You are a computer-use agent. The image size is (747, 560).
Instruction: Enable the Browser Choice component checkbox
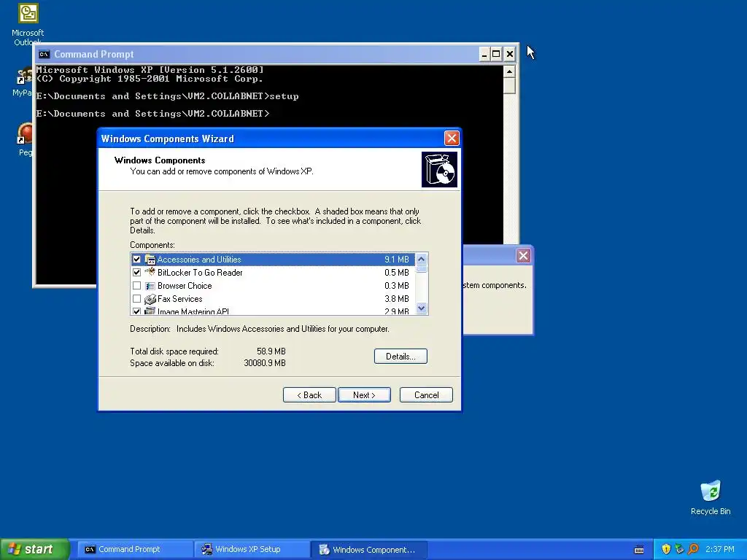coord(136,286)
